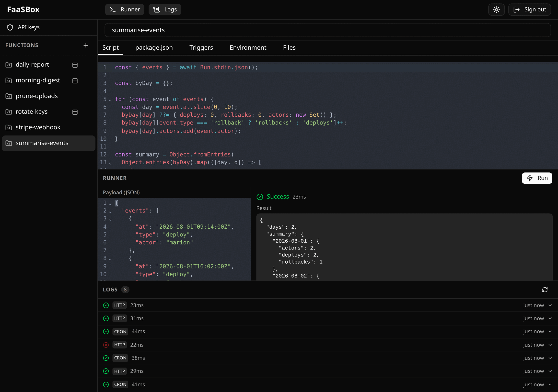The height and width of the screenshot is (392, 558).
Task: Expand the HTTP 23ms log entry
Action: pyautogui.click(x=327, y=305)
